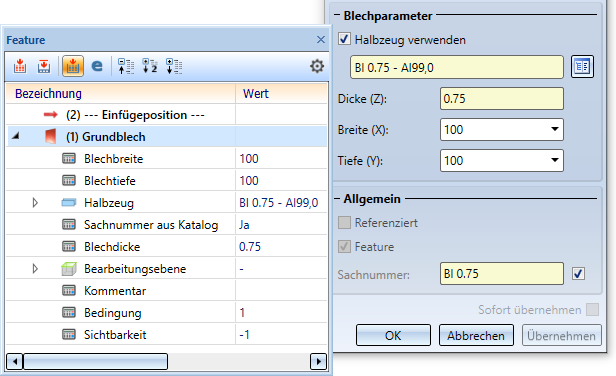This screenshot has height=376, width=616.
Task: Click the blue 'e' toolbar icon
Action: (97, 66)
